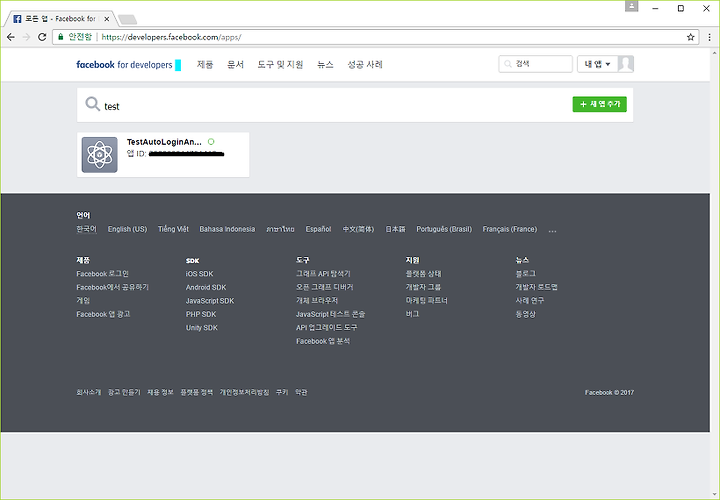720x500 pixels.
Task: Open the 뉴스 menu
Action: (x=325, y=64)
